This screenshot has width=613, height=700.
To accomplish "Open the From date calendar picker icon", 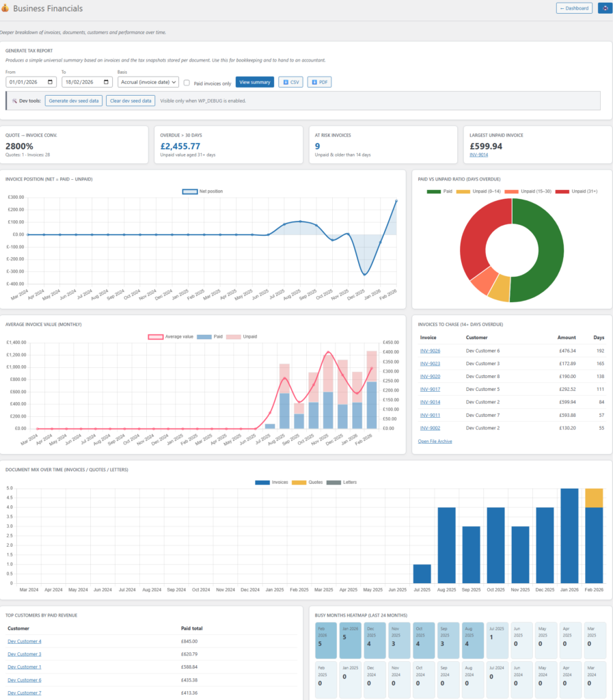I will pyautogui.click(x=51, y=82).
